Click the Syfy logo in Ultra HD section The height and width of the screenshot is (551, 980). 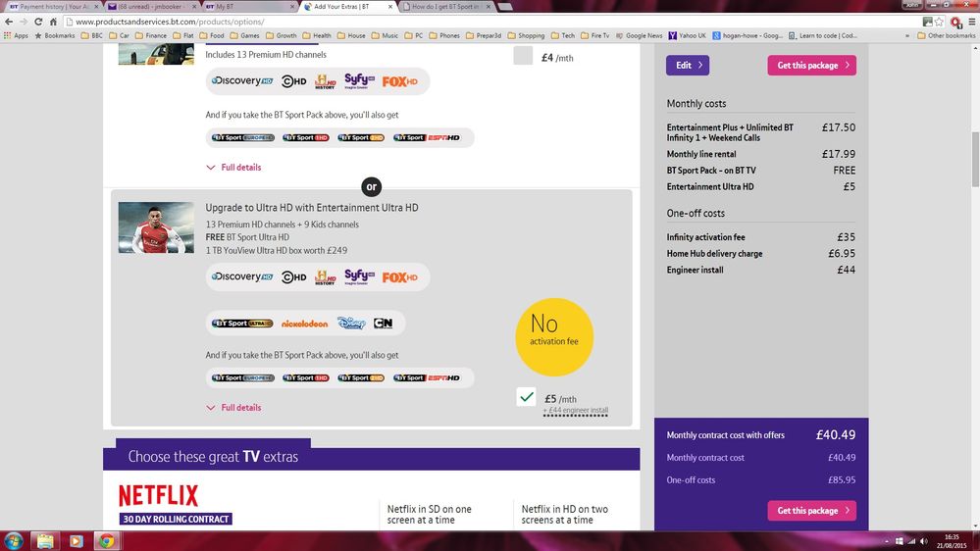point(359,276)
